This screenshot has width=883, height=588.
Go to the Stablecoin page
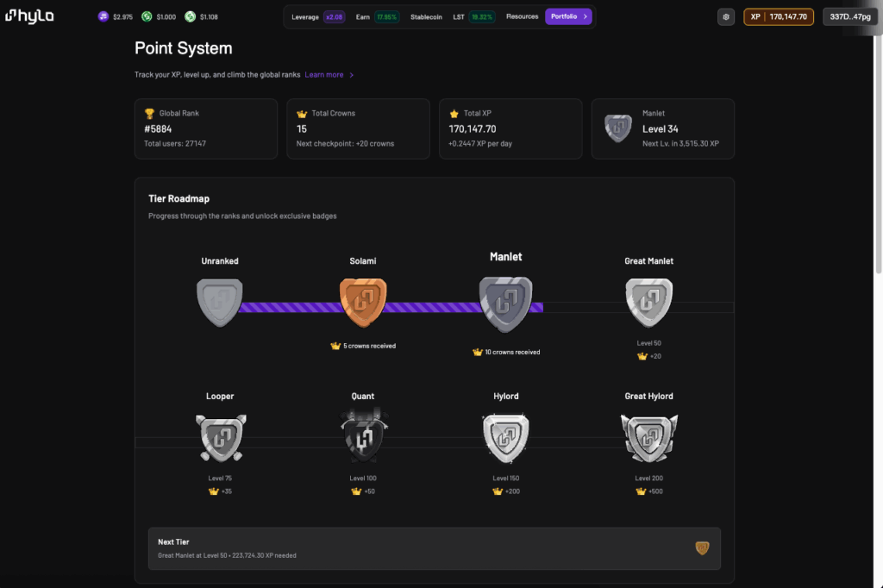[x=427, y=16]
